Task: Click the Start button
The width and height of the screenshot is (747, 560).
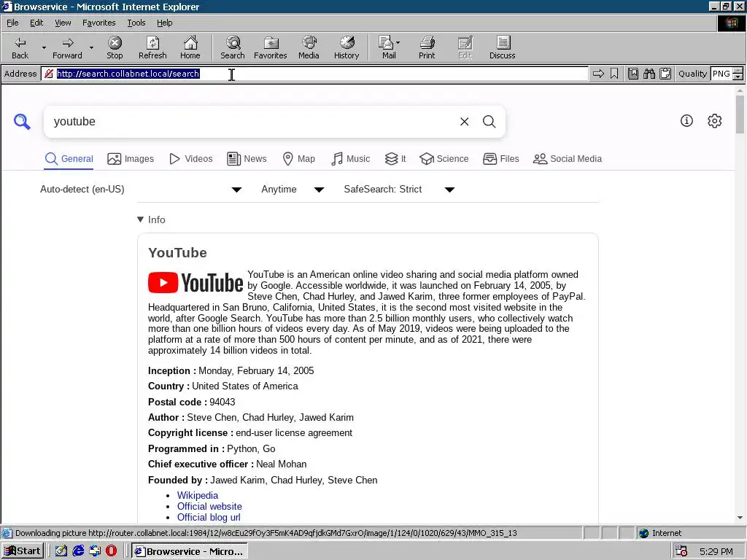Action: point(23,551)
